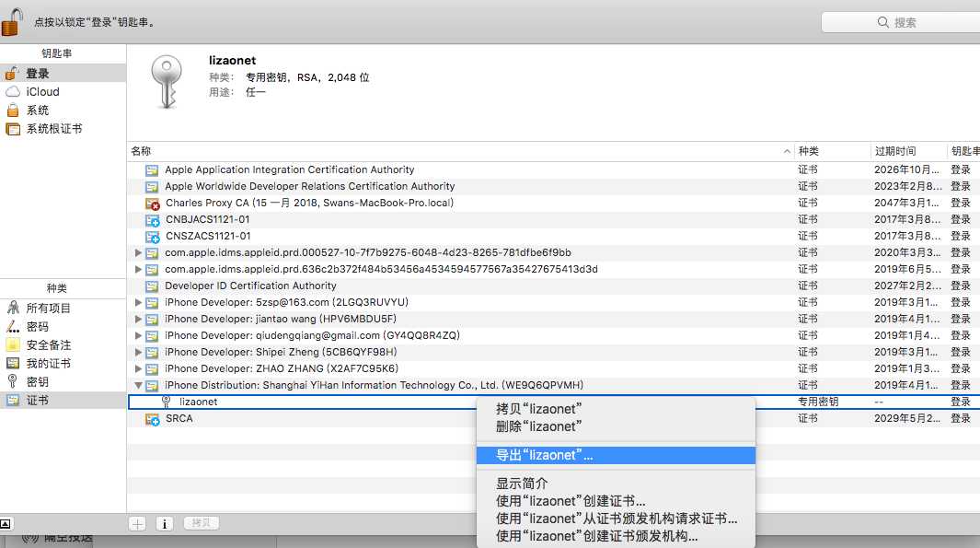Expand iPhone Developer Shipei Zheng certificate
Screen dimensions: 980x548
coord(138,352)
